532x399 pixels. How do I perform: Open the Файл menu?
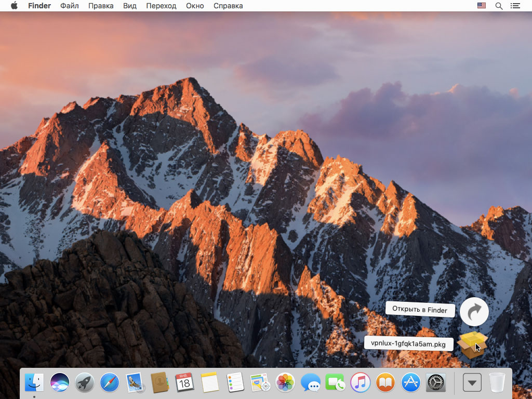click(70, 6)
